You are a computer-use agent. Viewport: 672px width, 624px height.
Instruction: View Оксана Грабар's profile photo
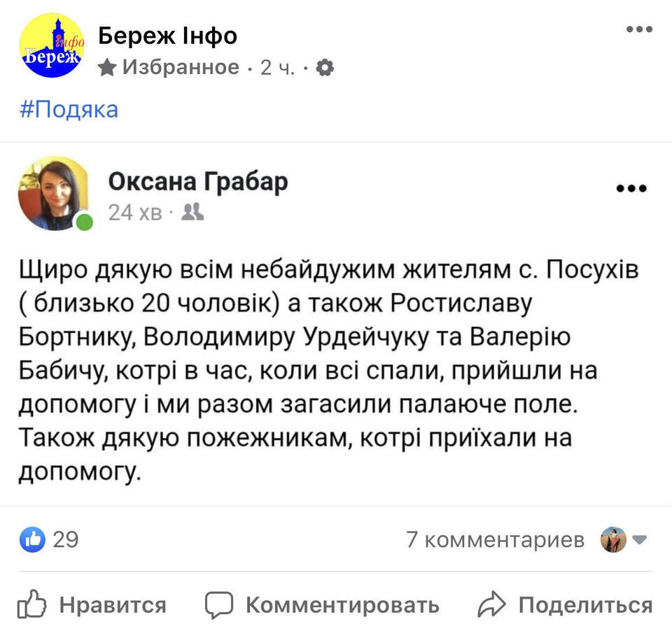coord(54,194)
